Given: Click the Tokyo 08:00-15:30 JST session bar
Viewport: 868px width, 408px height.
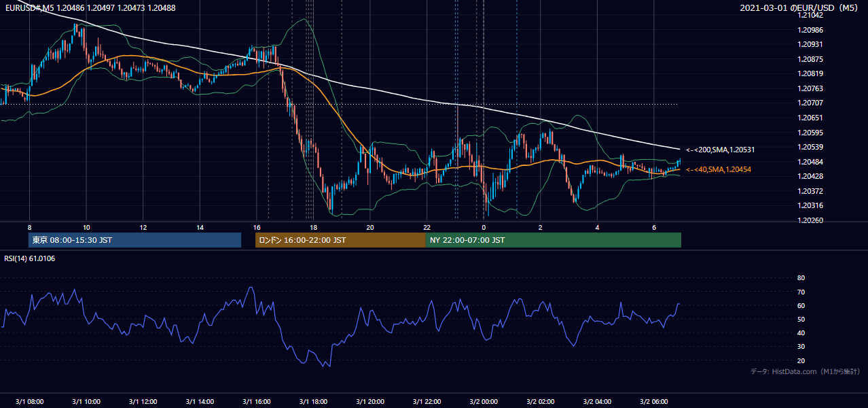Looking at the screenshot, I should pyautogui.click(x=134, y=240).
